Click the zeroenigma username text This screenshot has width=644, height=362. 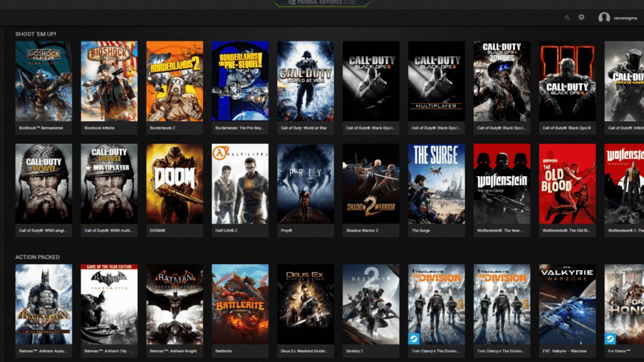[x=625, y=18]
